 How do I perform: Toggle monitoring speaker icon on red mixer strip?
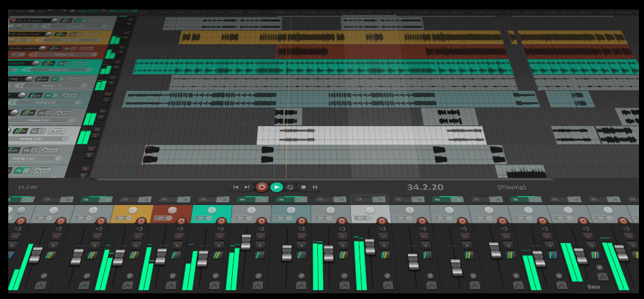(180, 229)
